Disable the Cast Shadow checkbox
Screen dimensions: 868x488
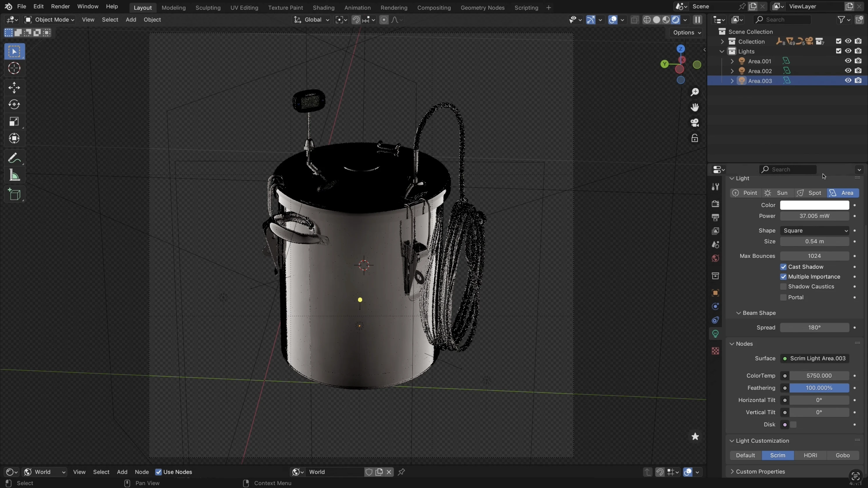click(783, 267)
